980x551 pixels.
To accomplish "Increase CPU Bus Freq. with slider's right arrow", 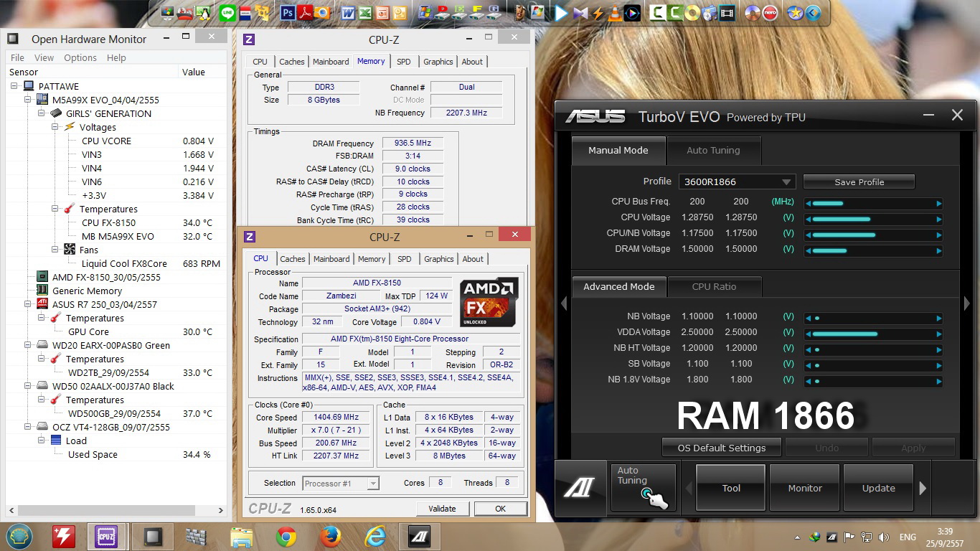I will click(939, 203).
